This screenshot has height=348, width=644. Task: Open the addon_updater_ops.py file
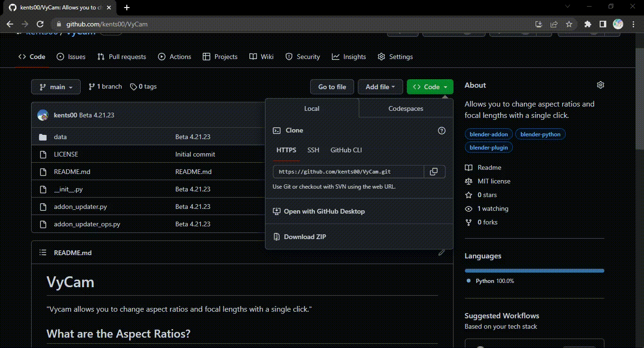(87, 224)
